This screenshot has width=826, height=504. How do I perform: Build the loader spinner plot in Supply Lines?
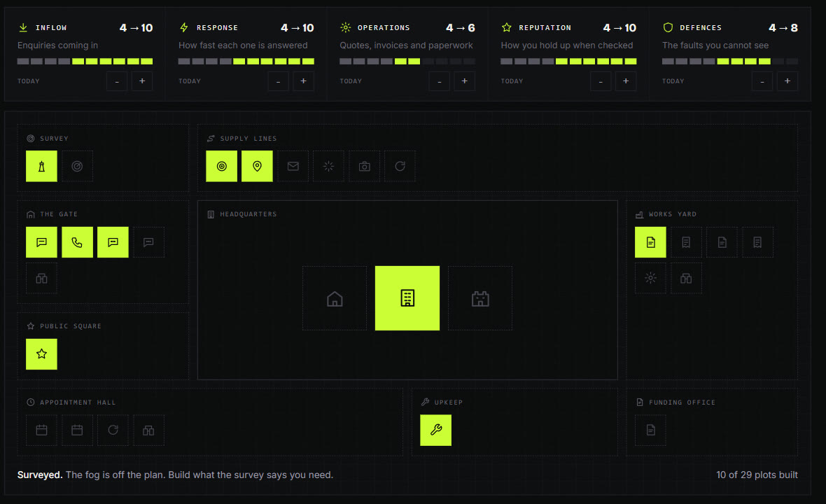tap(329, 167)
